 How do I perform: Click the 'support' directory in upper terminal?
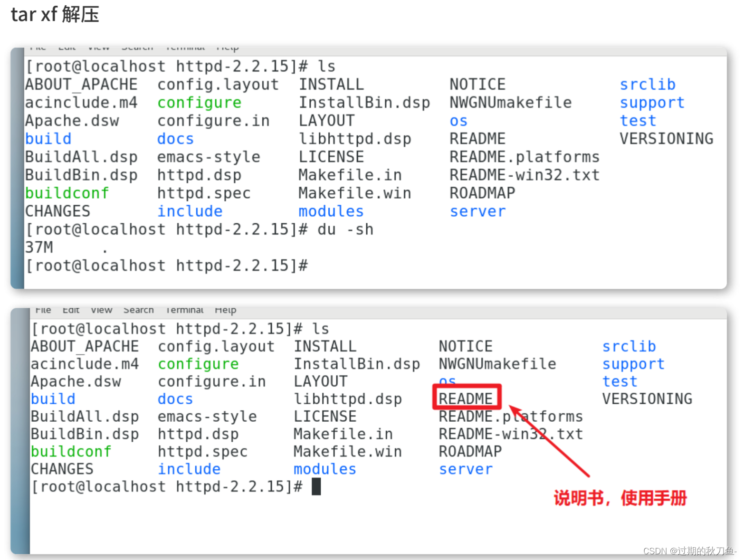coord(652,103)
